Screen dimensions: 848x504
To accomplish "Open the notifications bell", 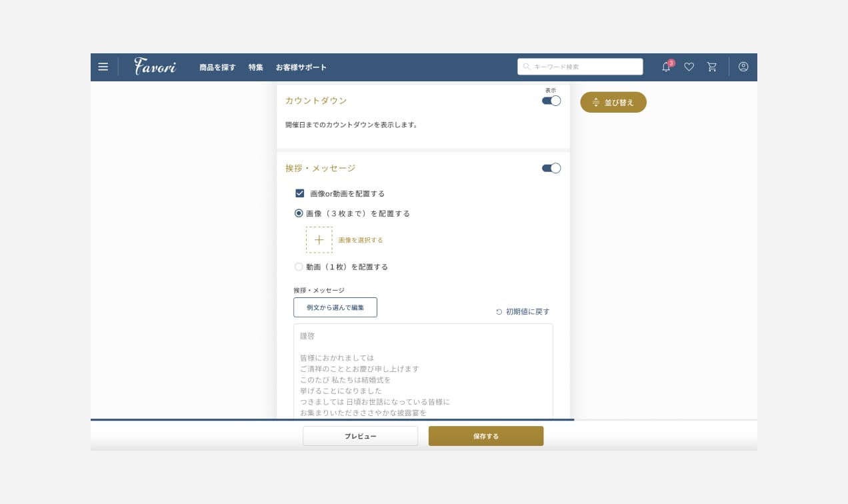I will pos(666,67).
